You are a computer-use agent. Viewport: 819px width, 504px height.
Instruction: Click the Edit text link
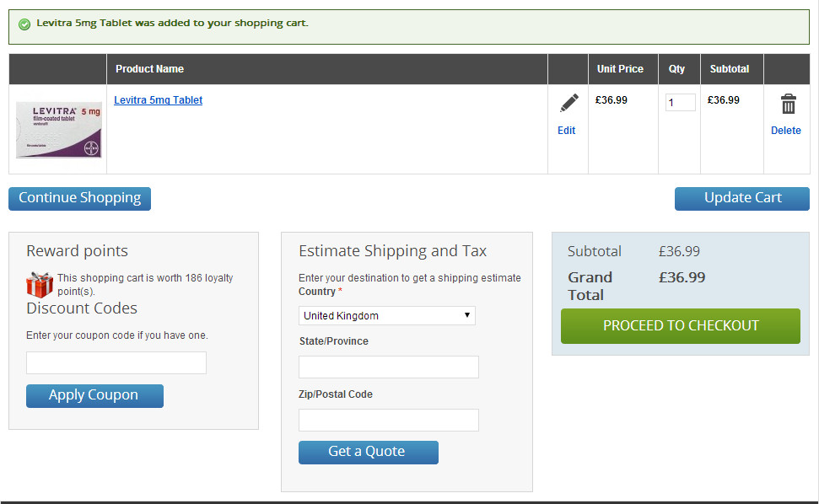pos(566,131)
